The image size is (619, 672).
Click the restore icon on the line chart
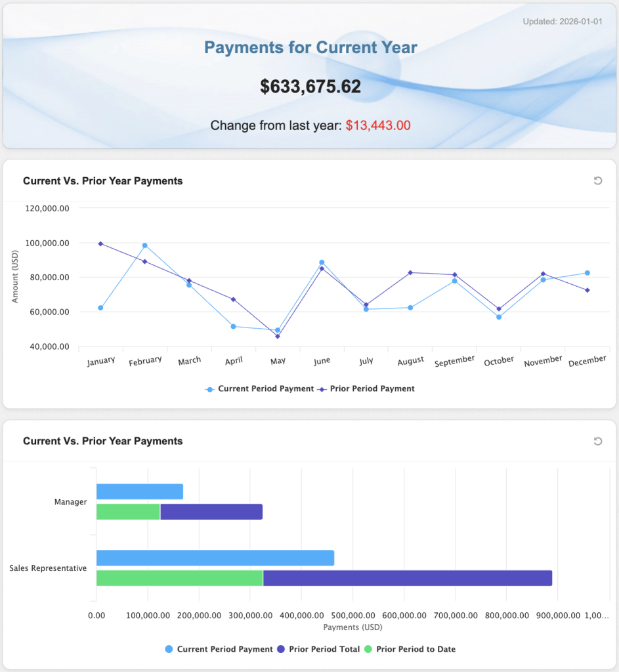click(x=597, y=180)
